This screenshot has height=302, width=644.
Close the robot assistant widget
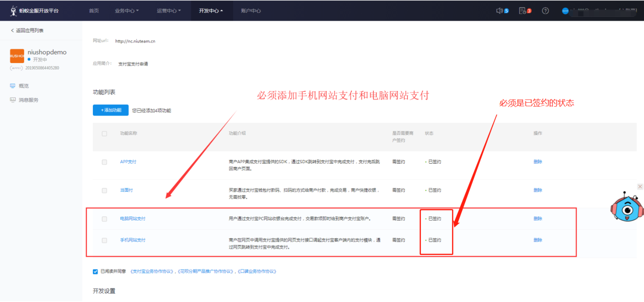tap(640, 187)
